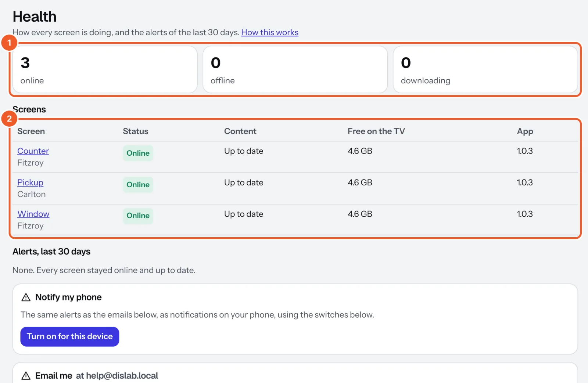
Task: Click the warning icon beside Notify my phone
Action: pyautogui.click(x=26, y=297)
